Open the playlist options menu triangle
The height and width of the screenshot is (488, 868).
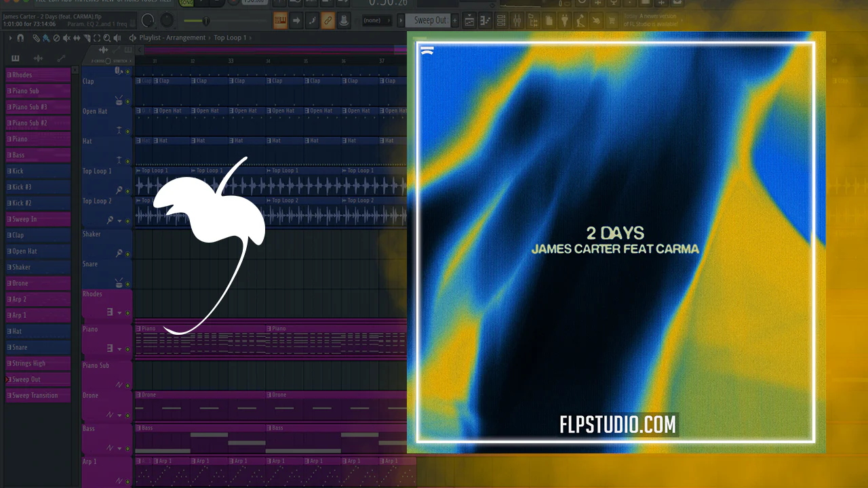click(x=11, y=38)
